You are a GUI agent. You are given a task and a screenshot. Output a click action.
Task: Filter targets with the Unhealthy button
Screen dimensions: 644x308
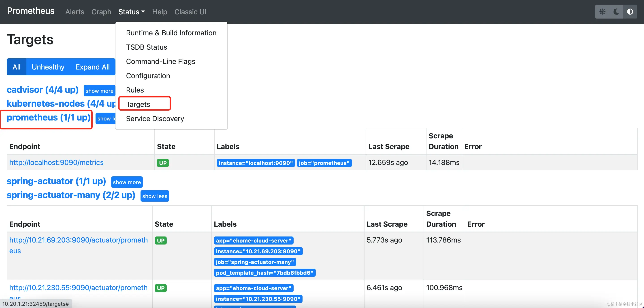[x=48, y=67]
